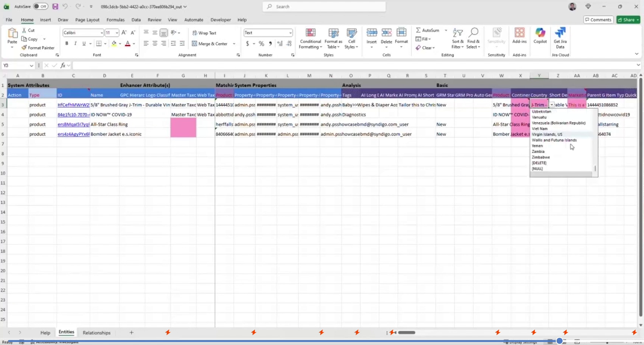
Task: Toggle bold formatting on selected cell
Action: pos(66,44)
